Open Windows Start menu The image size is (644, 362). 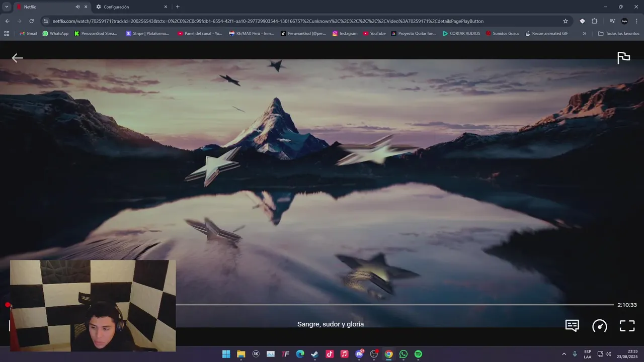pyautogui.click(x=226, y=354)
